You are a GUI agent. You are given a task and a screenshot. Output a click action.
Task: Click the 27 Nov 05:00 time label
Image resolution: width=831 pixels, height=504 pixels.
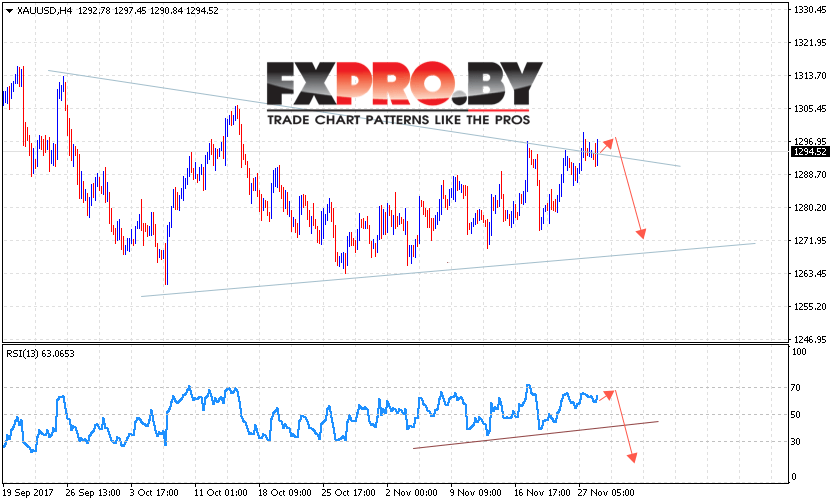coord(606,493)
